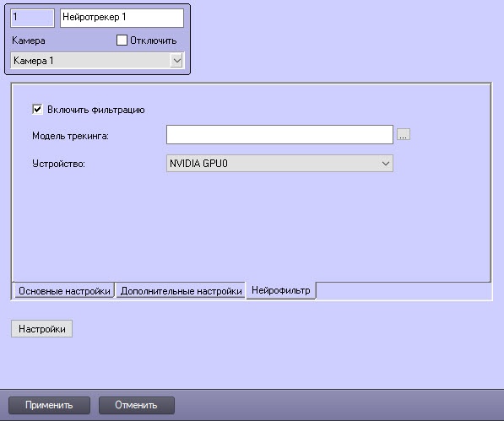Tick the Отключить checkbox

coord(122,40)
